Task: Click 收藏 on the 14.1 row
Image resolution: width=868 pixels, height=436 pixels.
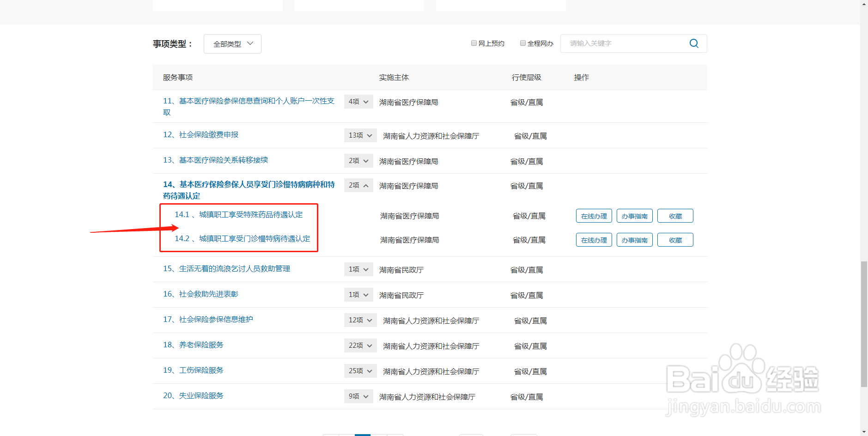Action: pyautogui.click(x=675, y=215)
